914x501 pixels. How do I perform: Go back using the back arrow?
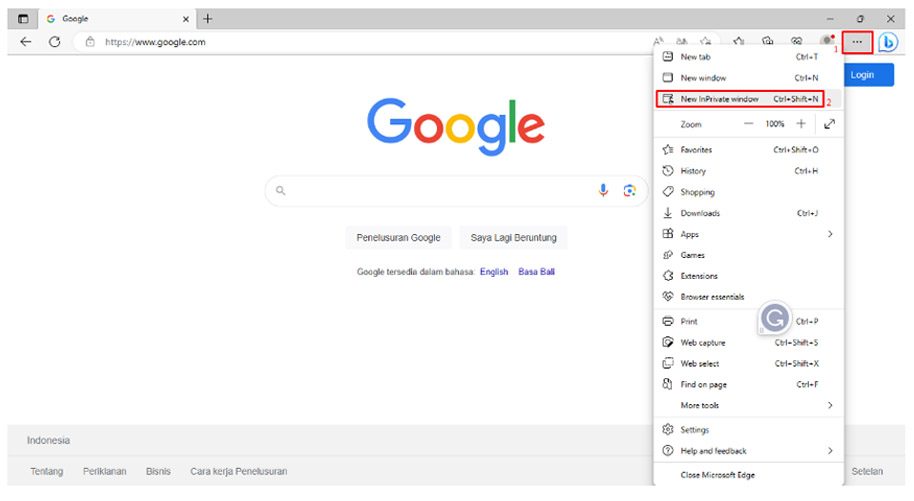tap(26, 42)
